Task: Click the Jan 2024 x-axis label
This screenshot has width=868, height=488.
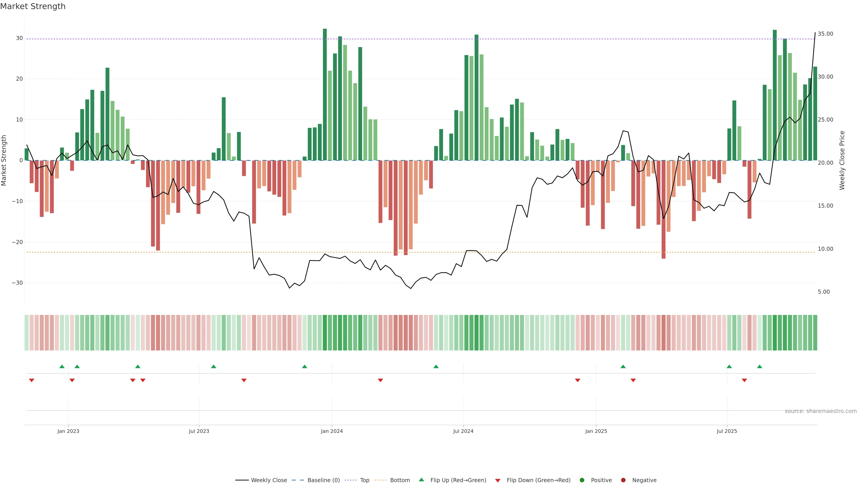Action: pos(332,431)
